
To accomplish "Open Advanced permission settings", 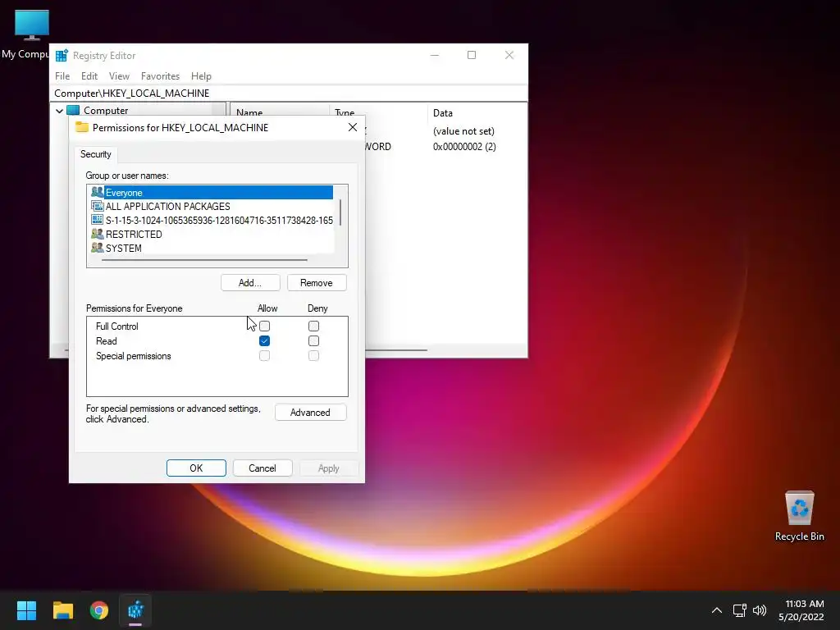I will click(x=310, y=413).
